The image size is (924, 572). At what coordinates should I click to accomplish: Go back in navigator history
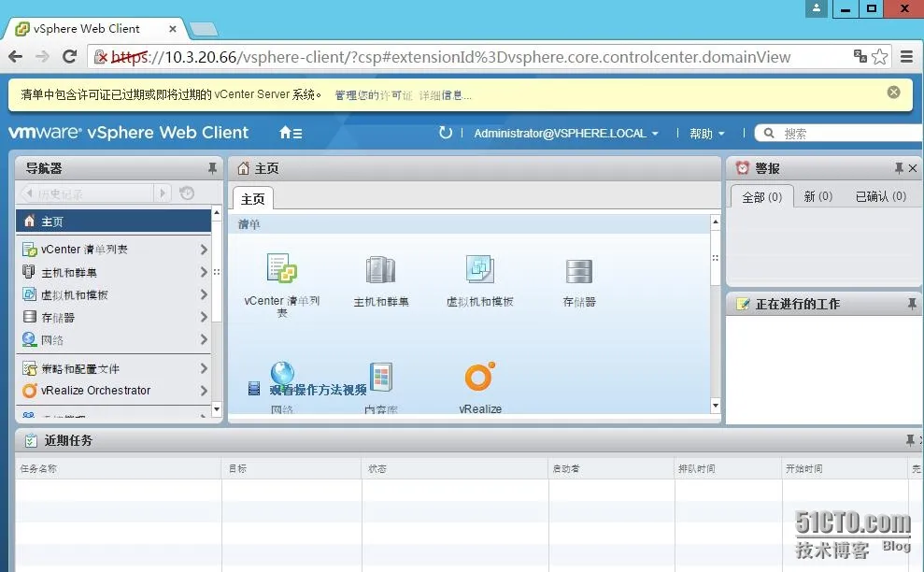click(29, 193)
